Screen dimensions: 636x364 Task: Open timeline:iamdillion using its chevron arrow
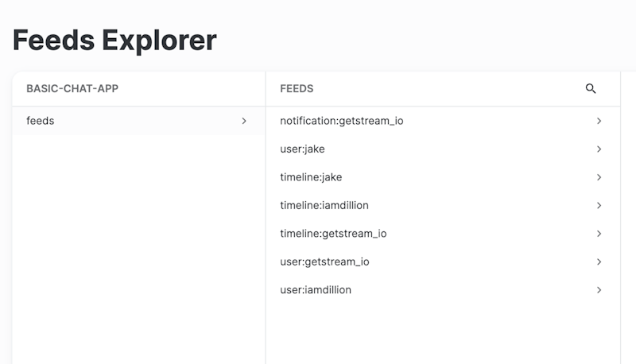click(599, 205)
